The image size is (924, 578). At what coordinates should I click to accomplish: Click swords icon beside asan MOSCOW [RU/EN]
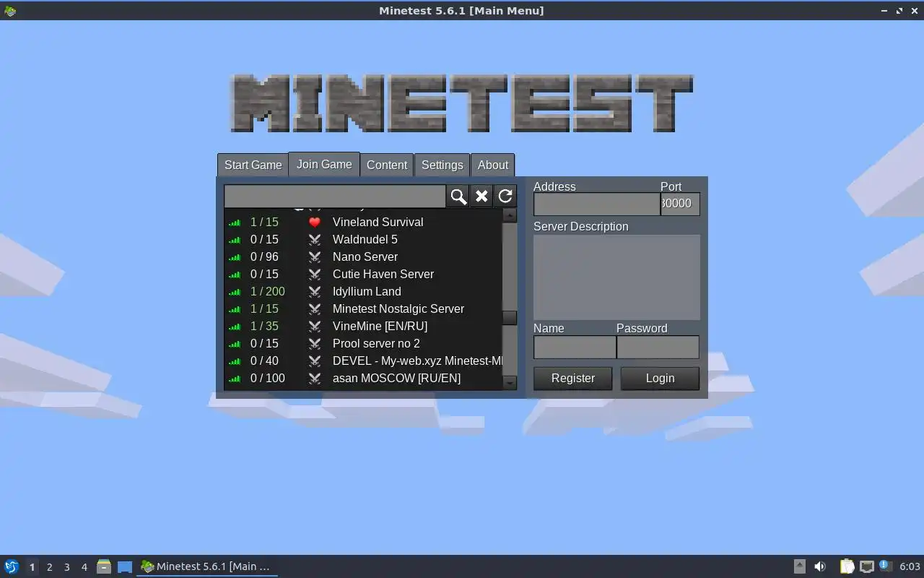click(315, 378)
